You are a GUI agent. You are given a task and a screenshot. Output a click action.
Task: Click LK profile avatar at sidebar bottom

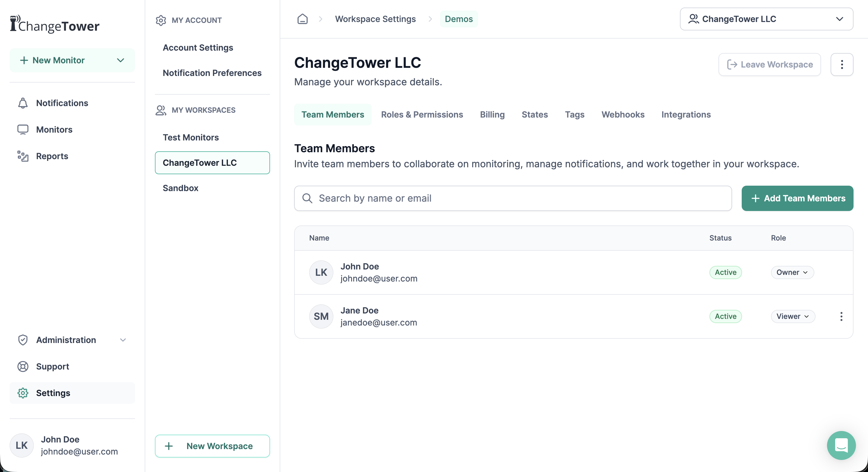coord(22,445)
